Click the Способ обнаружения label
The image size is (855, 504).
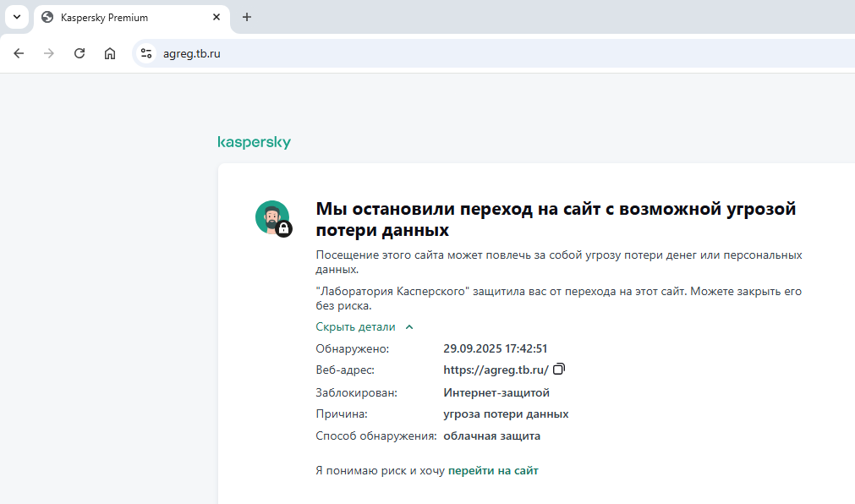[376, 436]
